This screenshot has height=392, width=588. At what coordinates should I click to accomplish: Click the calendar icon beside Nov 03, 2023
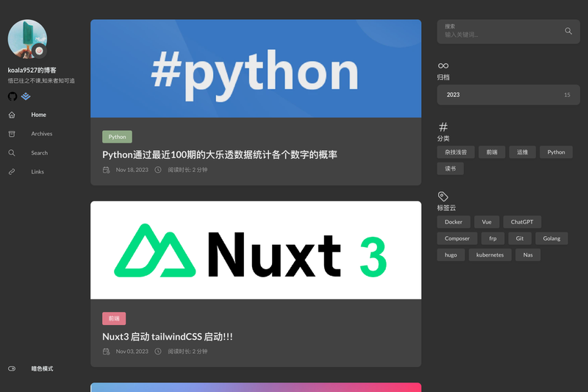pyautogui.click(x=106, y=352)
